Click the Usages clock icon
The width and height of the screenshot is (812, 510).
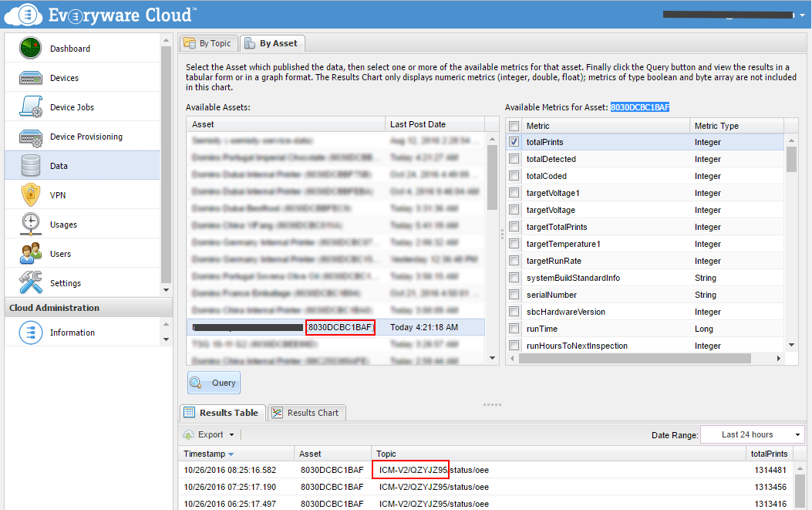point(31,225)
